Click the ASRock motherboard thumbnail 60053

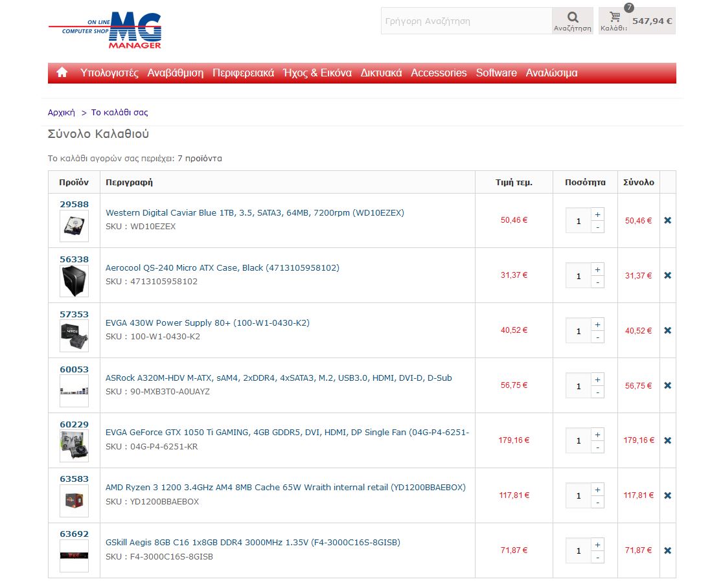pos(74,391)
